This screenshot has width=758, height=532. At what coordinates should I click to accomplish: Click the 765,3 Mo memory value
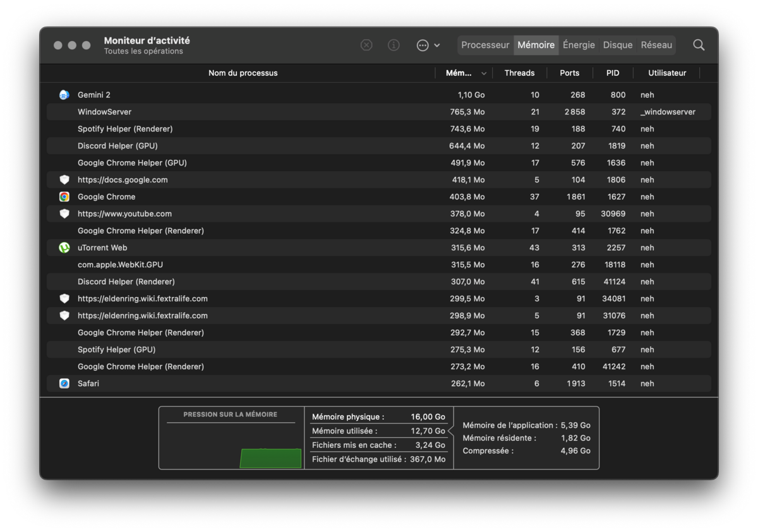467,112
